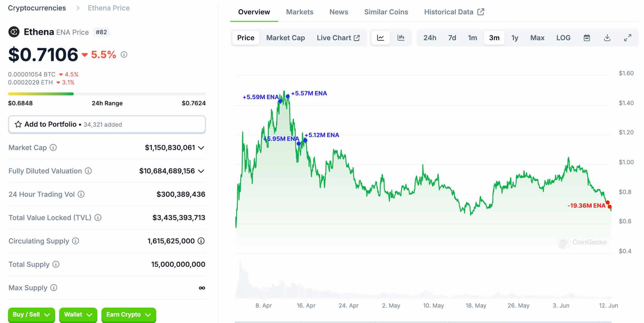The height and width of the screenshot is (323, 644).
Task: Switch to the Markets tab
Action: (x=299, y=12)
